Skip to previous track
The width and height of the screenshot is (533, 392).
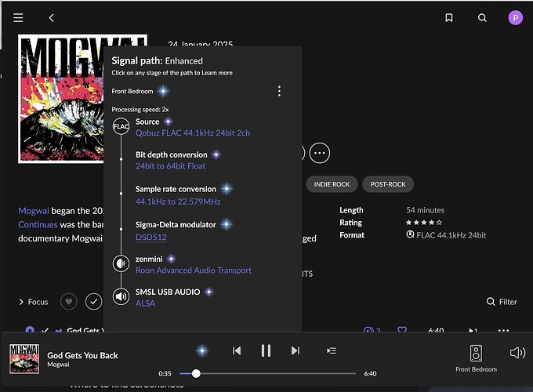[237, 350]
